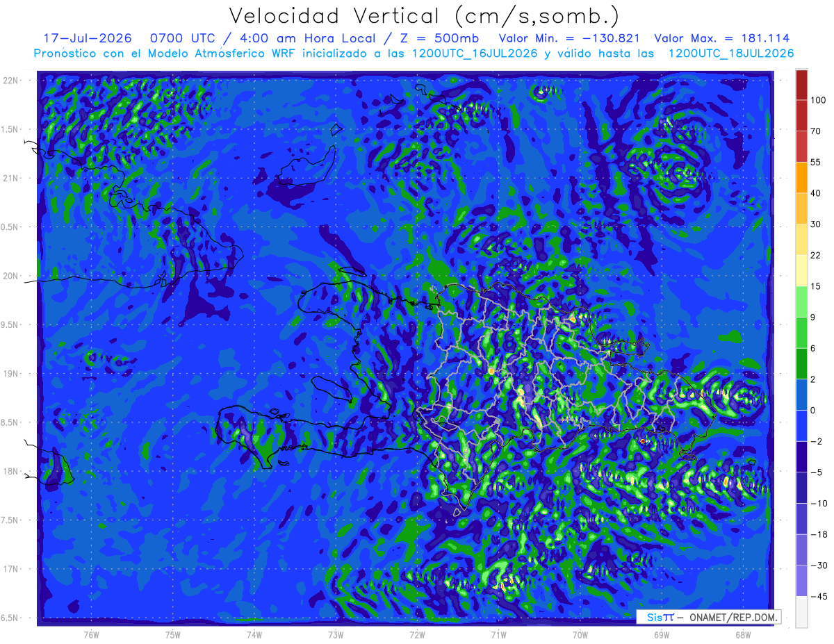
Task: Click the '71W' longitude label
Action: tap(498, 634)
